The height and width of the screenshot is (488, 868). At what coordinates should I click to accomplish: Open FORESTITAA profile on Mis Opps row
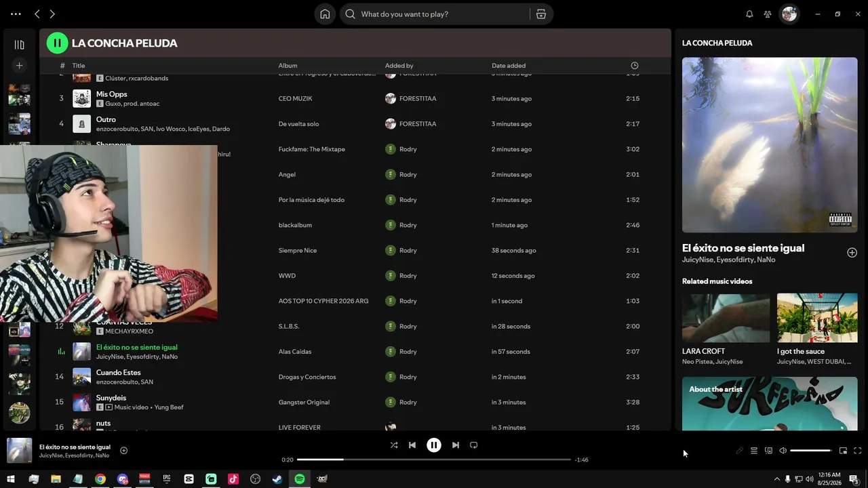point(418,98)
